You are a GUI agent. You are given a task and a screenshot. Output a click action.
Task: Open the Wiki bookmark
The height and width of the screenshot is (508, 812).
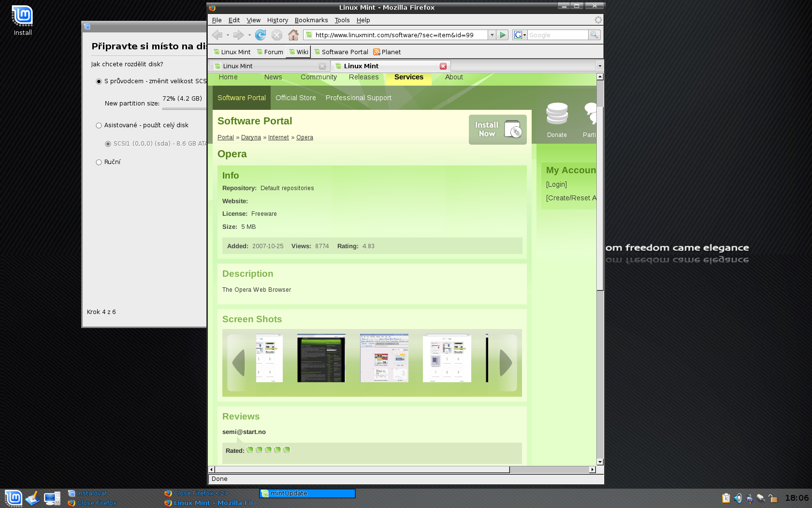click(299, 52)
